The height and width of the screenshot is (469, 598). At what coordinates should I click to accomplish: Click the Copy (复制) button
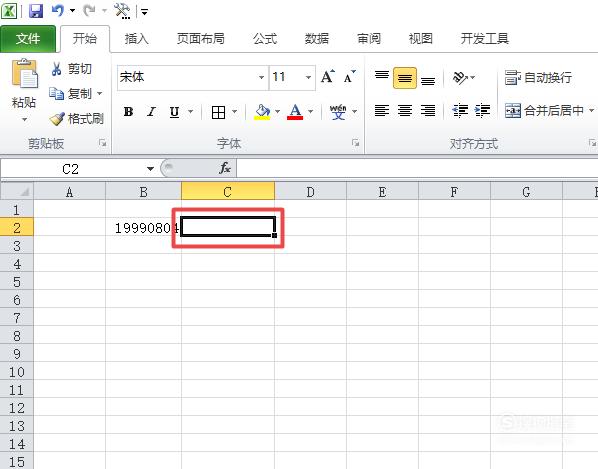pyautogui.click(x=72, y=93)
